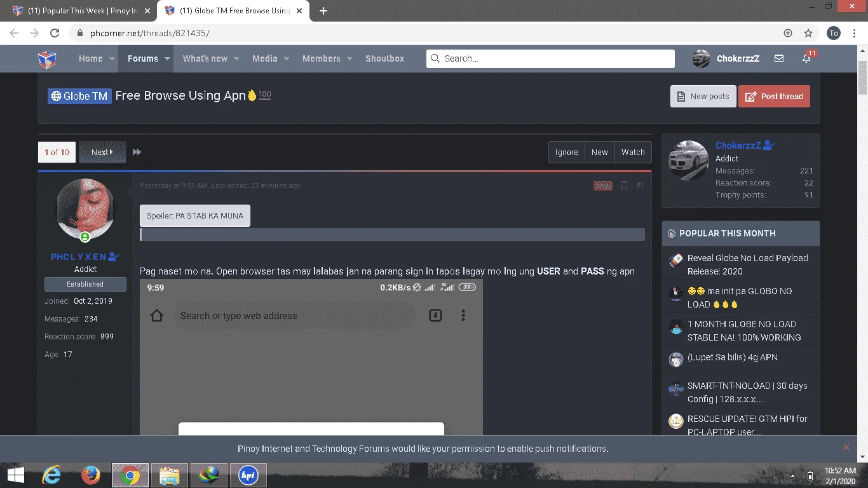Open ChokerzzZ account menu in navbar
Image resolution: width=868 pixels, height=488 pixels.
pyautogui.click(x=725, y=58)
